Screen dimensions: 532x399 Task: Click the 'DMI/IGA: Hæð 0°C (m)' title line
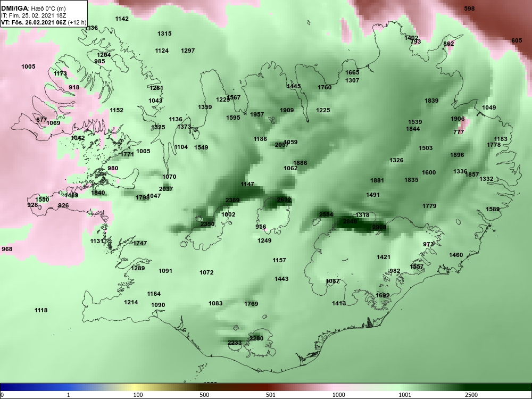click(33, 9)
